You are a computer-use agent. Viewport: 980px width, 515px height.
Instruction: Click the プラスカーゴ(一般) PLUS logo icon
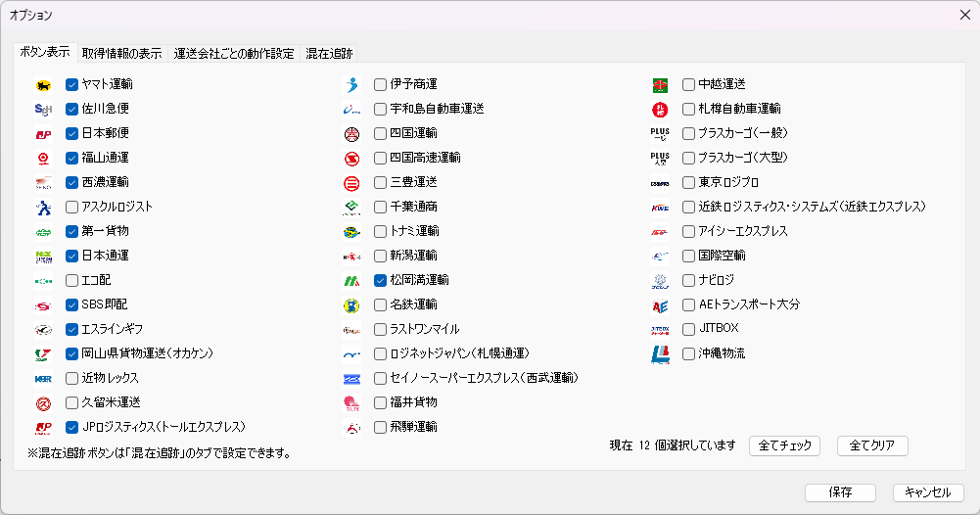(x=660, y=134)
